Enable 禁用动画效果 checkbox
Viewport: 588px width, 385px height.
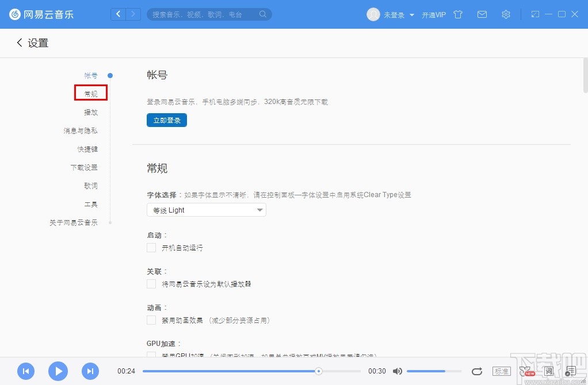[151, 320]
